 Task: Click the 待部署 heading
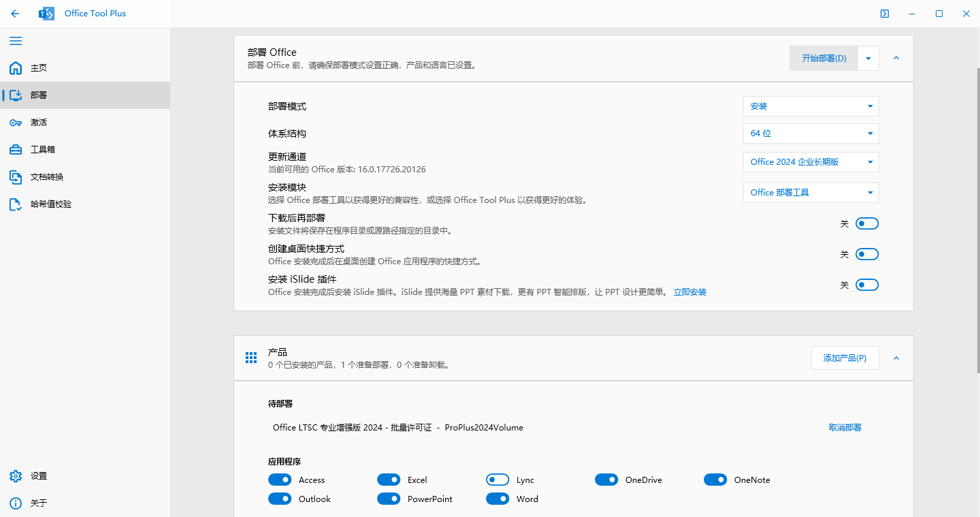pyautogui.click(x=280, y=404)
